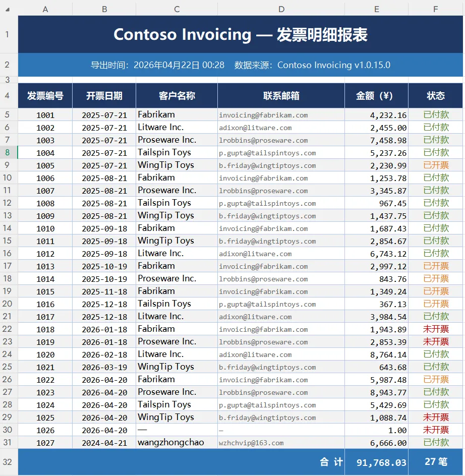Image resolution: width=465 pixels, height=476 pixels.
Task: Select column F header
Action: click(436, 10)
